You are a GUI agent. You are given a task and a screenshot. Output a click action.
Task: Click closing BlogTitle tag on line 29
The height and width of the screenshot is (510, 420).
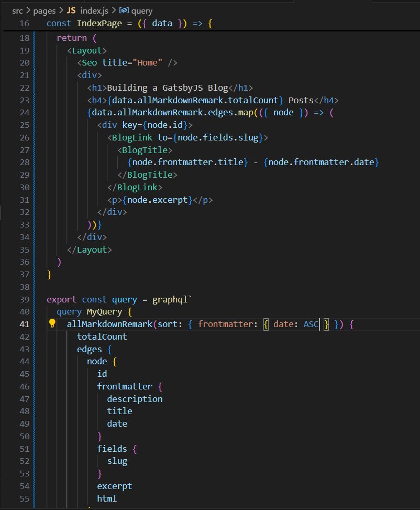pos(147,175)
